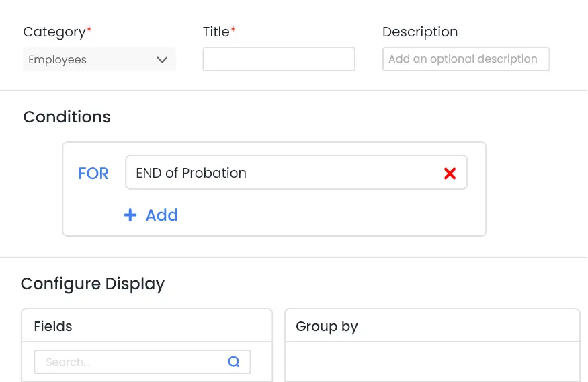The width and height of the screenshot is (588, 382).
Task: Click the Conditions section heading
Action: [67, 117]
